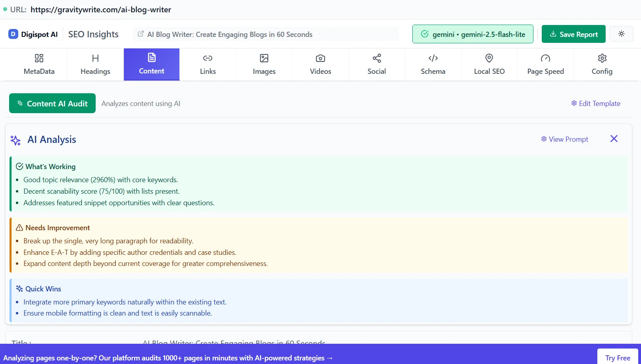The width and height of the screenshot is (641, 364).
Task: Open the Schema section
Action: [x=433, y=64]
